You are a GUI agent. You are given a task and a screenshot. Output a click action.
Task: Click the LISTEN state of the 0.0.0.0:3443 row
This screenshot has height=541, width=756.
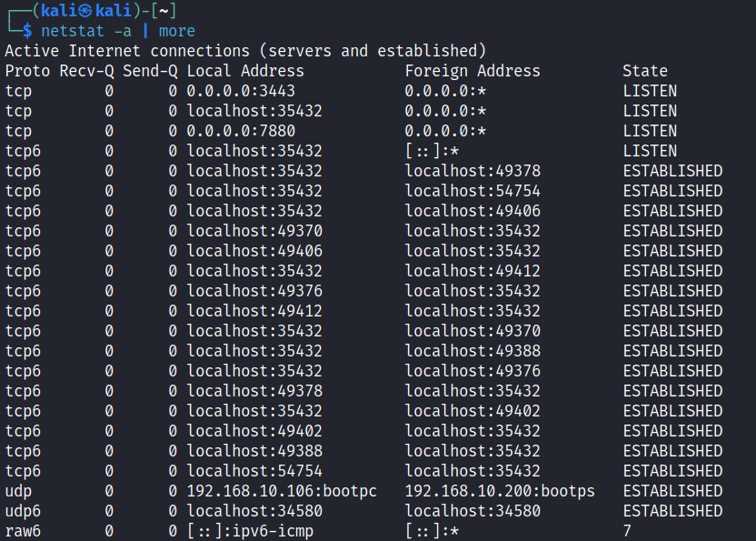[x=650, y=91]
